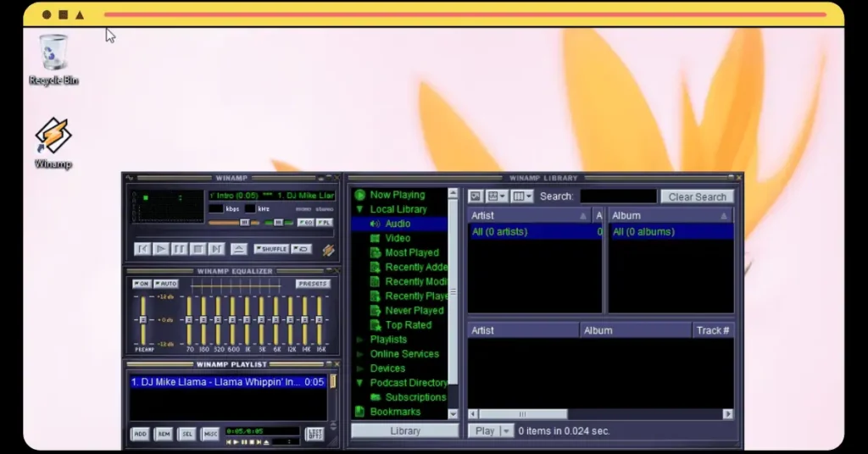Click the 1K equalizer band slider
The width and height of the screenshot is (868, 454).
click(247, 319)
